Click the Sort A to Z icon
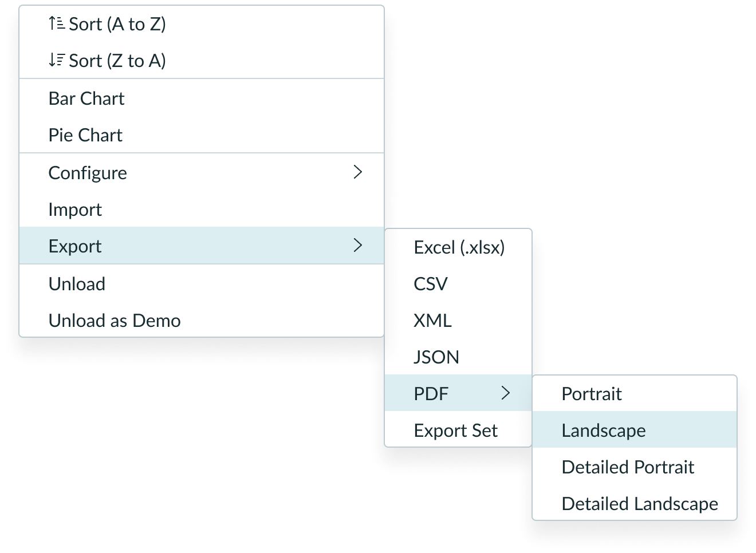 click(56, 23)
